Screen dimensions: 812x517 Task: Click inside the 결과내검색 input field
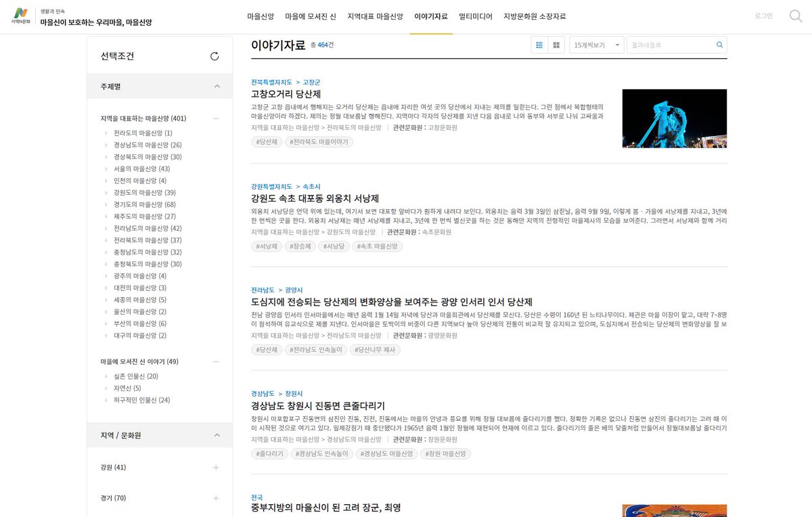coord(670,45)
